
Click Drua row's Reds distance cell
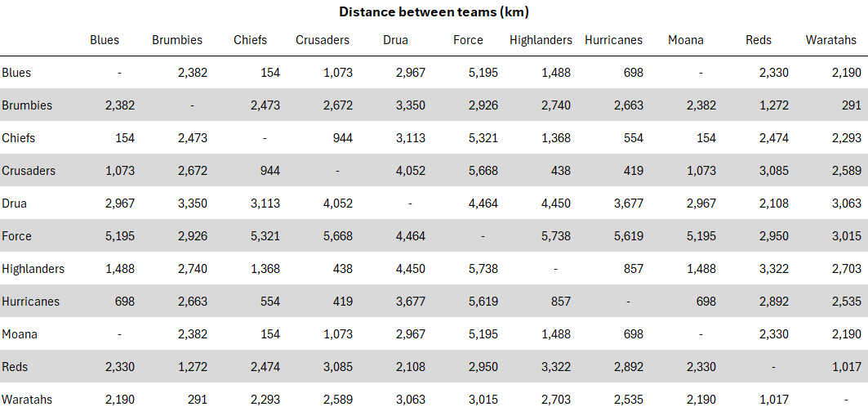click(x=773, y=204)
